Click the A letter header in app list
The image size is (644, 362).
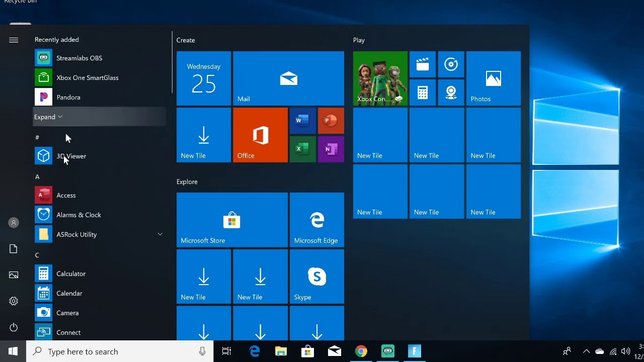pos(37,176)
